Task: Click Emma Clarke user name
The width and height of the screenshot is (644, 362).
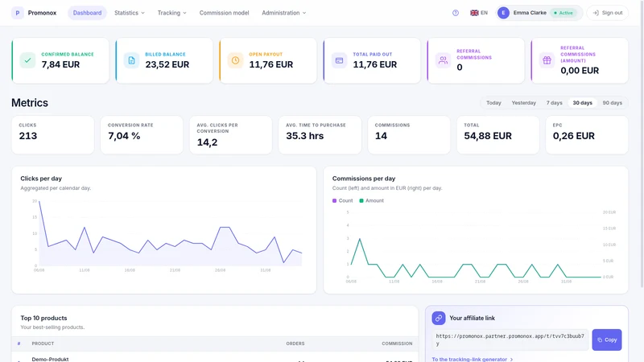Action: tap(530, 13)
